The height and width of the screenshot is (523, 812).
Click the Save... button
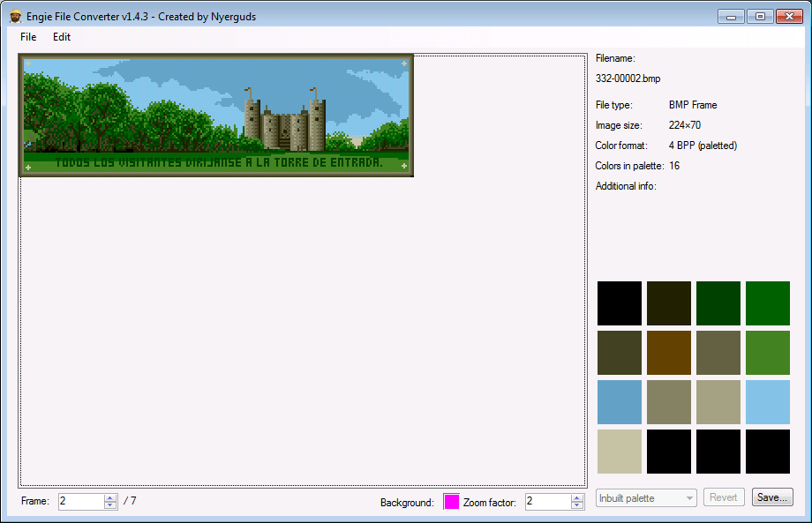click(772, 497)
